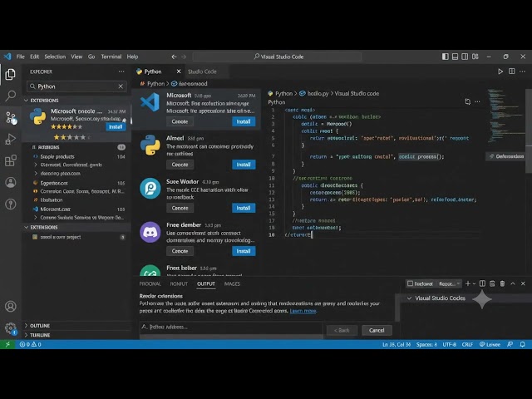
Task: Toggle the bottom panel layout icon
Action: tap(455, 57)
